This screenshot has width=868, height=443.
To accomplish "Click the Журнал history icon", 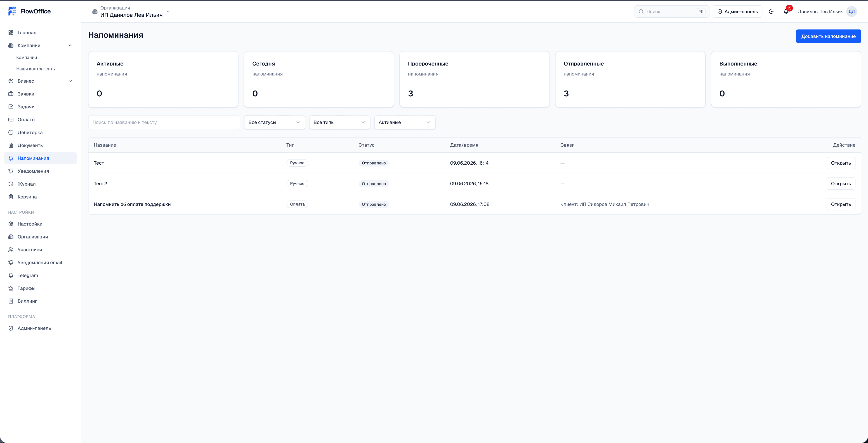I will [11, 184].
